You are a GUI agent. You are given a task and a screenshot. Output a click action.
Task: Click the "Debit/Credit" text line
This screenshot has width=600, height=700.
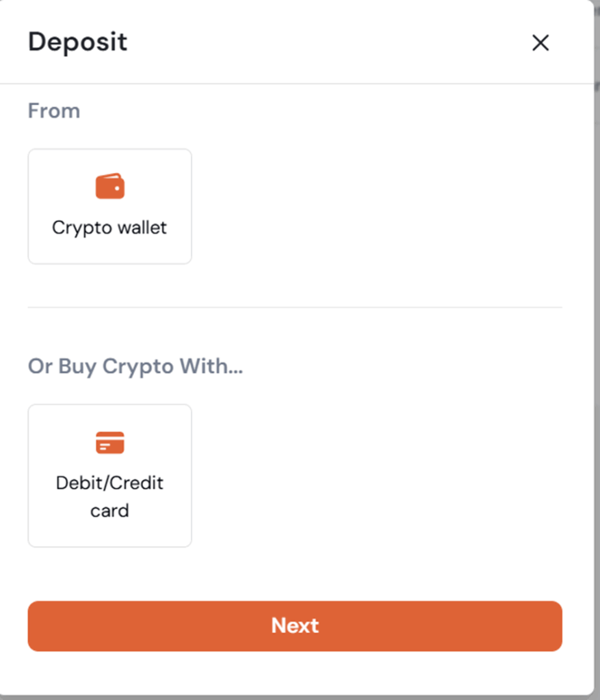point(109,483)
